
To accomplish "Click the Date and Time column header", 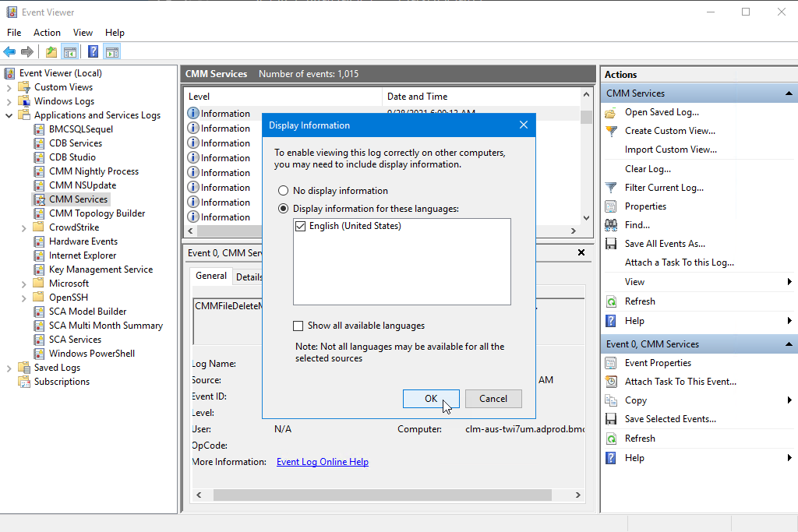I will [481, 96].
